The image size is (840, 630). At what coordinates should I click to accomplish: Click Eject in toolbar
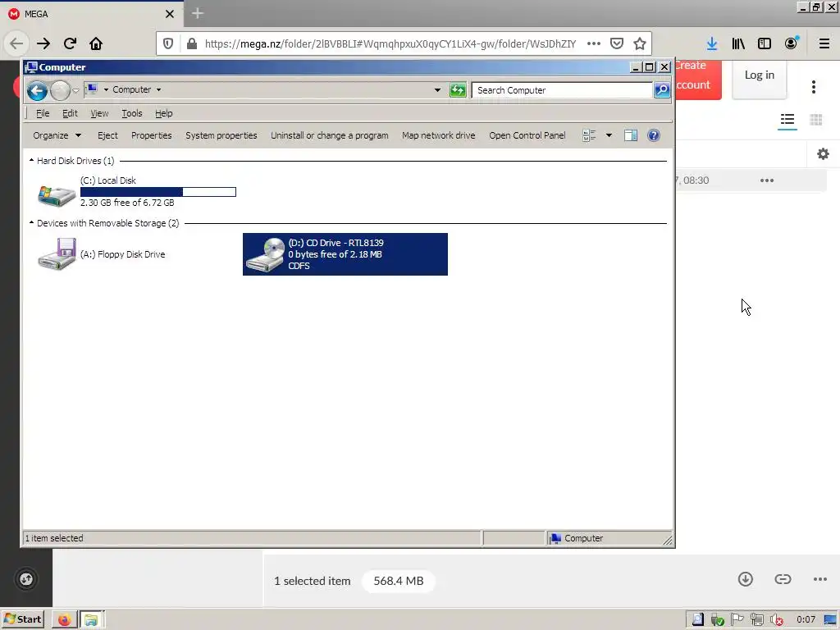click(107, 135)
